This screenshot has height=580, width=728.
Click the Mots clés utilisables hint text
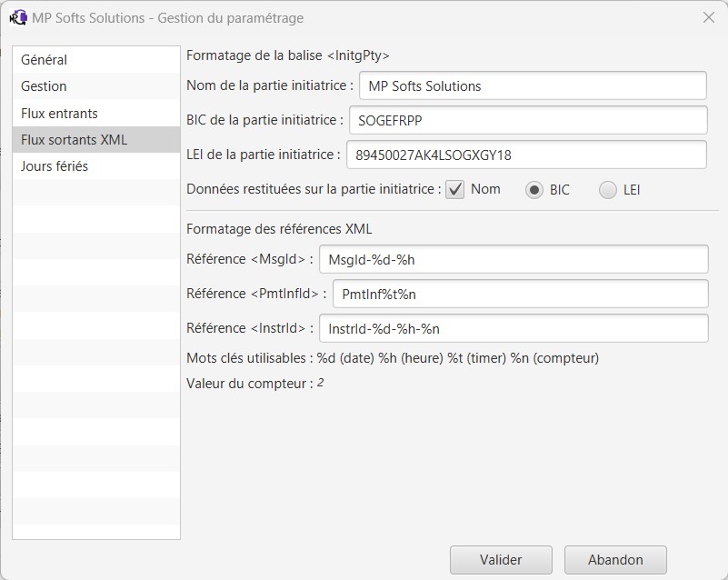tap(393, 358)
